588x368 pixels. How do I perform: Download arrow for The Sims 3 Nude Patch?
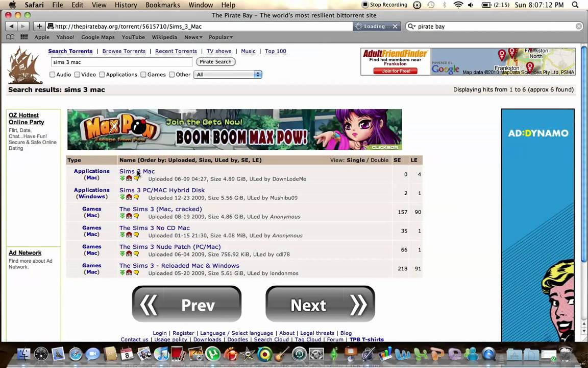click(122, 254)
